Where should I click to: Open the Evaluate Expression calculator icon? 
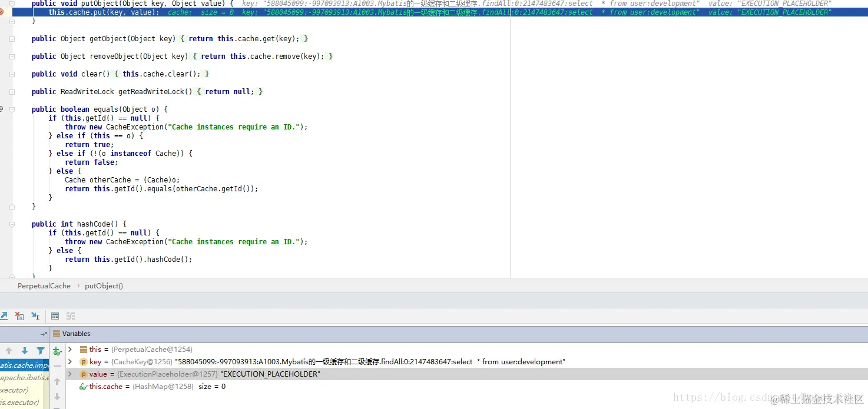[x=55, y=316]
